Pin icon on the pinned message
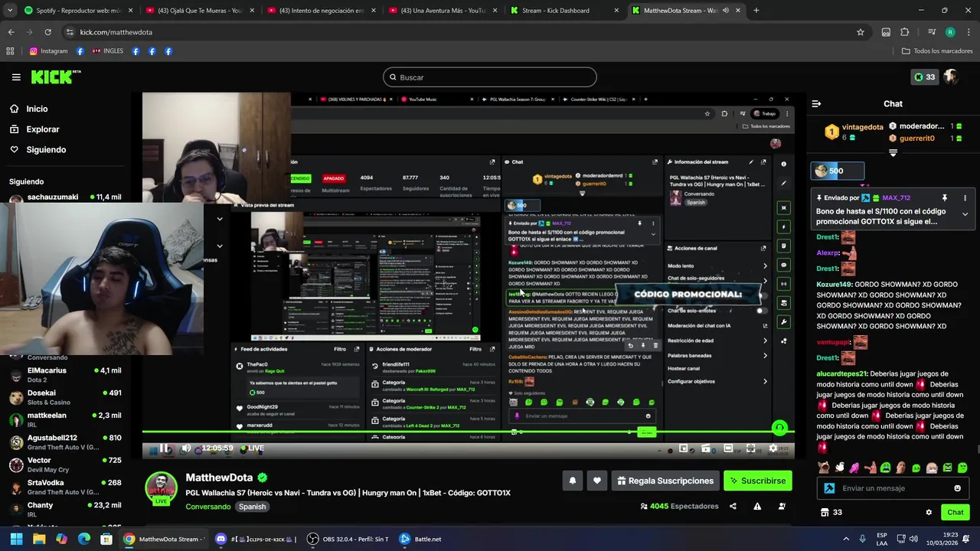The height and width of the screenshot is (551, 980). (x=945, y=198)
